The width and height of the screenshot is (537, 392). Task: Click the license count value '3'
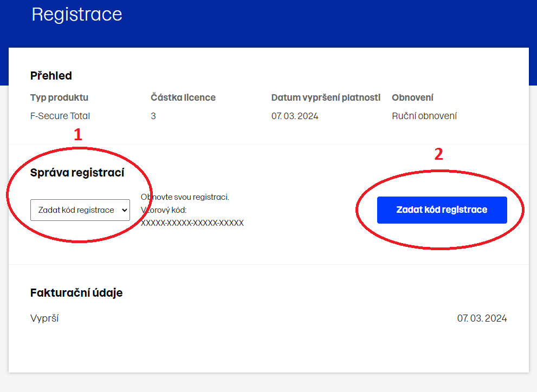[x=153, y=116]
